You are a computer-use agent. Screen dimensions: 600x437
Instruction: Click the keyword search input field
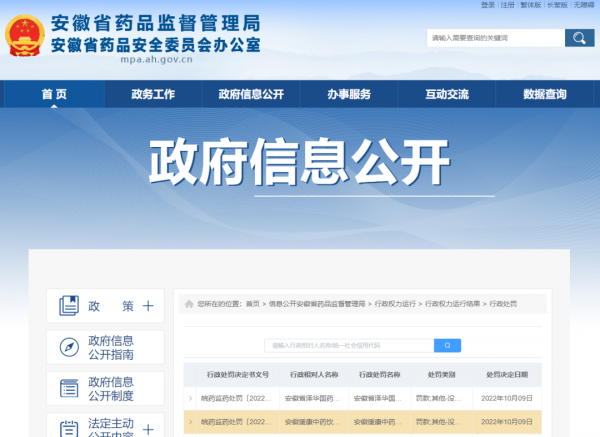pos(495,38)
